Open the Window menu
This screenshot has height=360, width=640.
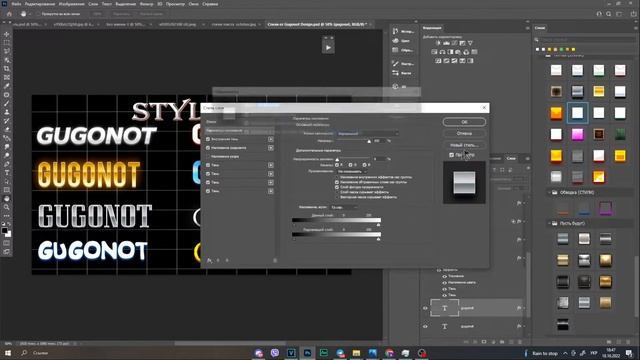[193, 4]
